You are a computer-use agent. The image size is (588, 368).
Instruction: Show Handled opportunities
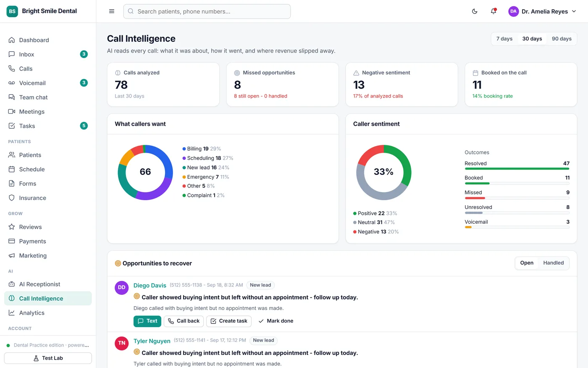pyautogui.click(x=554, y=263)
